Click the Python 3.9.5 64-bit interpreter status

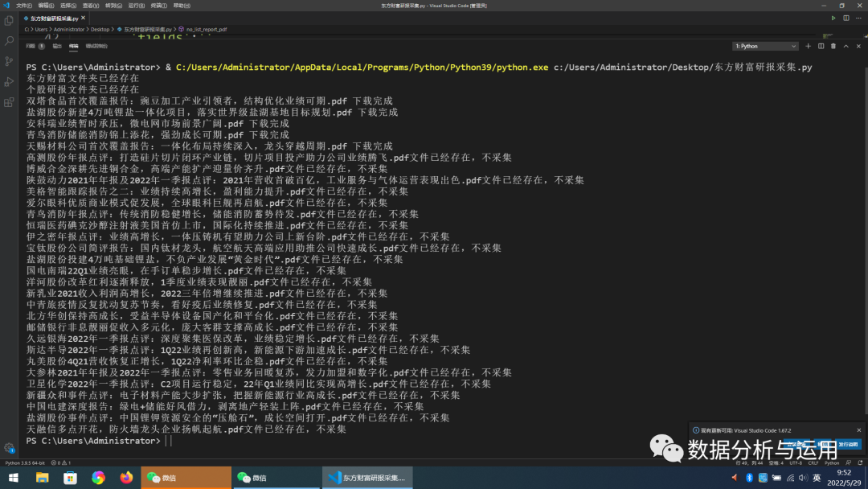point(25,462)
